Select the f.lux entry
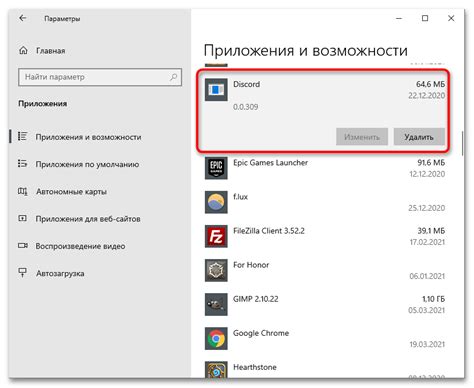 tap(240, 197)
